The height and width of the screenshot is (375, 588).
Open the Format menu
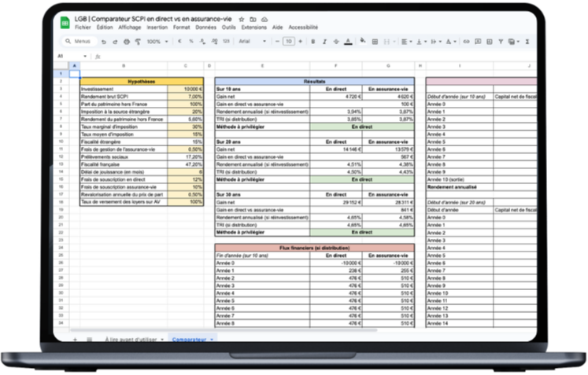pos(182,28)
